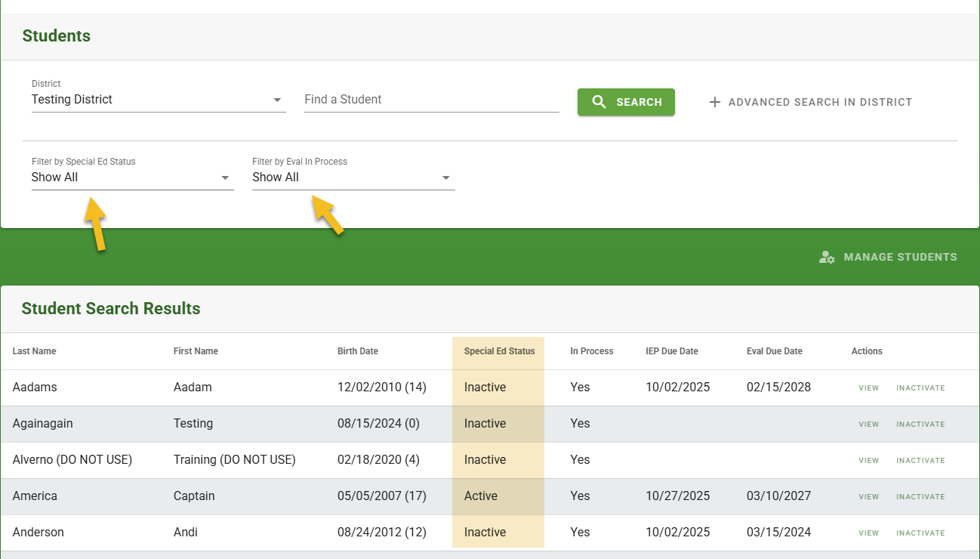Screen dimensions: 980x559
Task: Click first name Captain
Action: (x=194, y=496)
